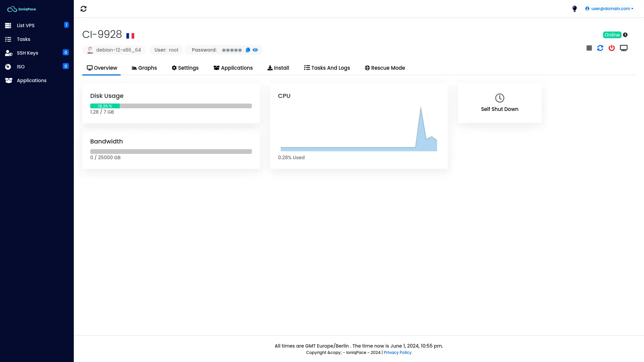Open the Self Shut Down card
The width and height of the screenshot is (644, 362).
point(499,103)
